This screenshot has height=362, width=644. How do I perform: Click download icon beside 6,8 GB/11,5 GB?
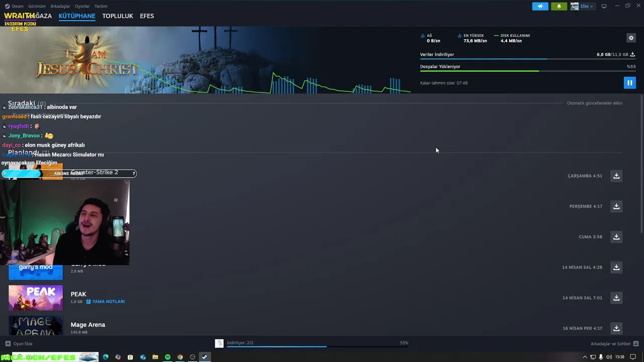pyautogui.click(x=632, y=54)
